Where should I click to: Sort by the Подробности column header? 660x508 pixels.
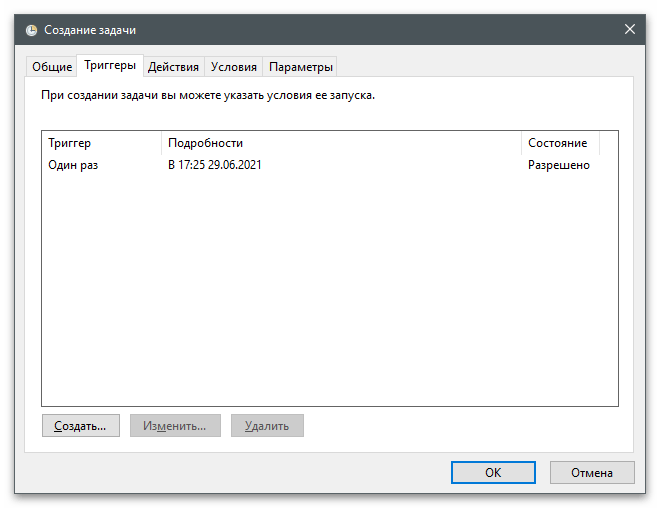[341, 143]
